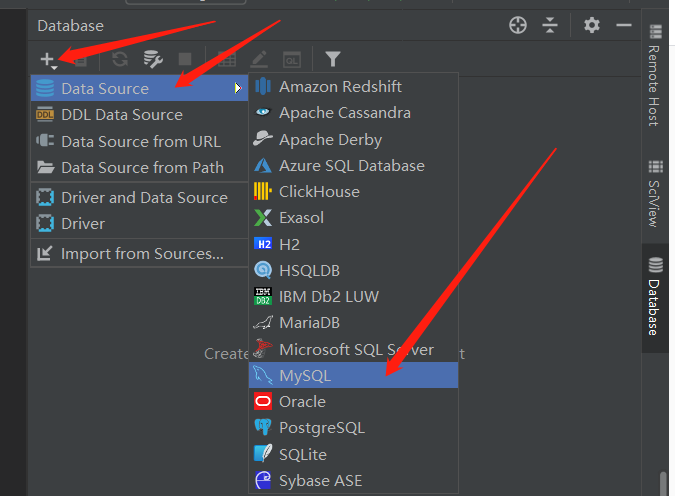Choose DDL Data Source menu item
Image resolution: width=675 pixels, height=496 pixels.
[139, 115]
